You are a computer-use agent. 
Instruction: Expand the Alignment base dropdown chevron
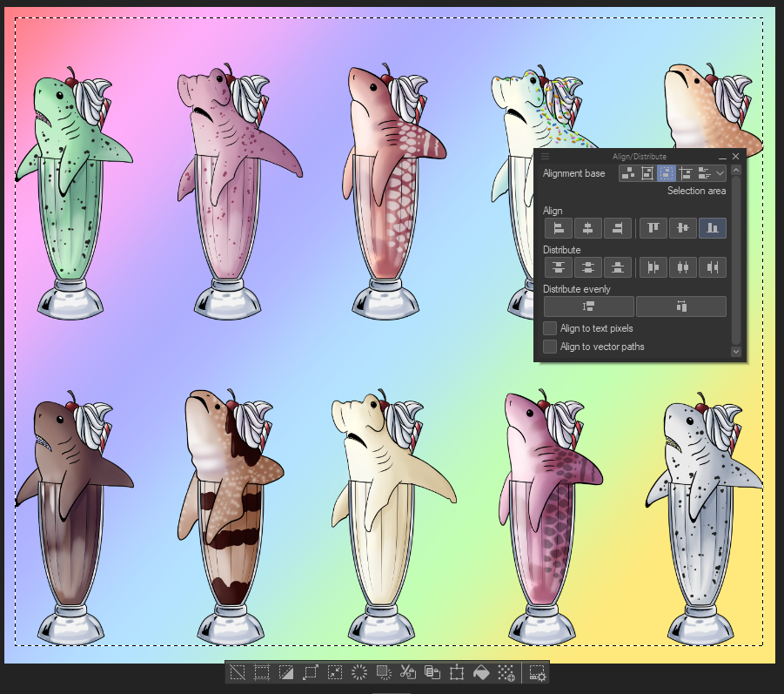click(720, 173)
